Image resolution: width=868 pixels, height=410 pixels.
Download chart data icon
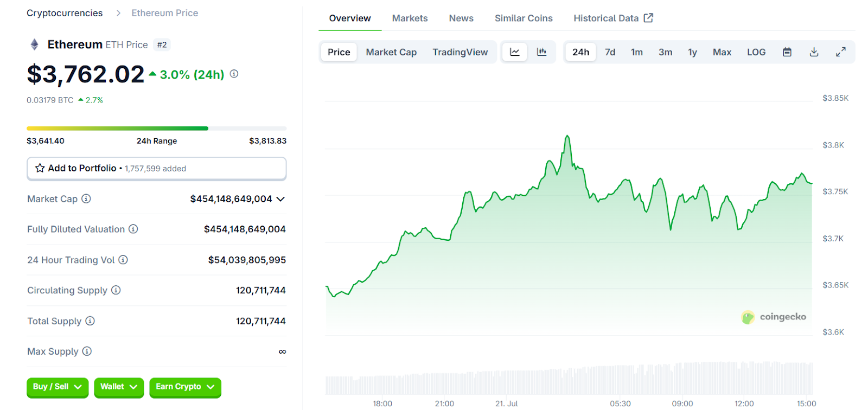(814, 52)
